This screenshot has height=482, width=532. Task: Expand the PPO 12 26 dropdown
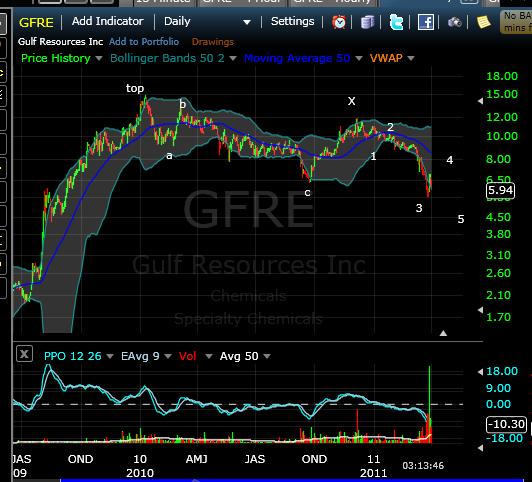pos(110,356)
